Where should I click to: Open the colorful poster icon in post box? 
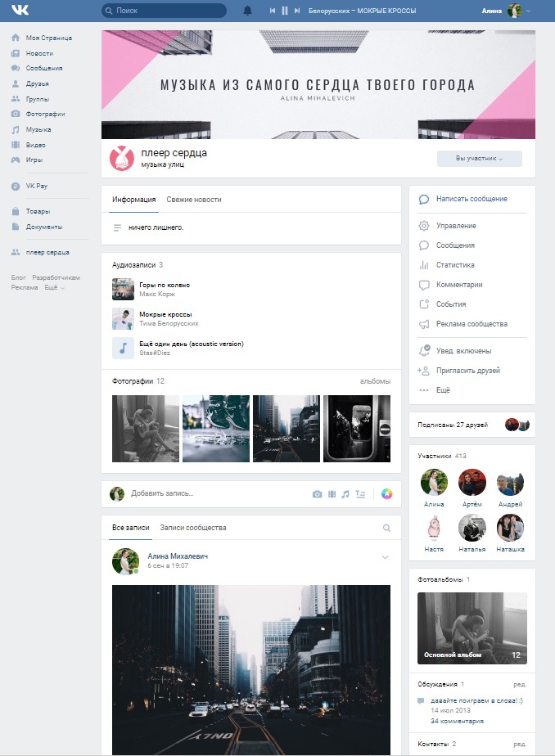pyautogui.click(x=386, y=493)
